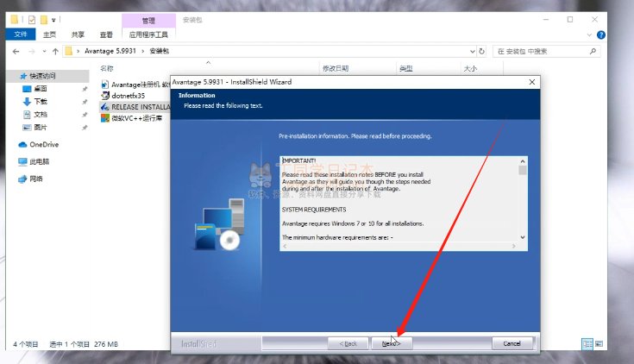The width and height of the screenshot is (634, 364).
Task: Switch to the 共享 ribbon tab
Action: point(78,35)
